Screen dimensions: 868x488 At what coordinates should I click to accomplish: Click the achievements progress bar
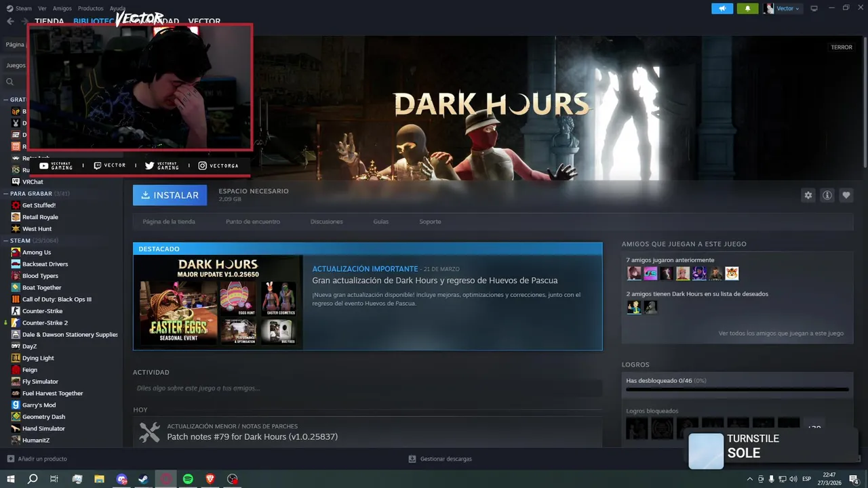click(x=737, y=390)
